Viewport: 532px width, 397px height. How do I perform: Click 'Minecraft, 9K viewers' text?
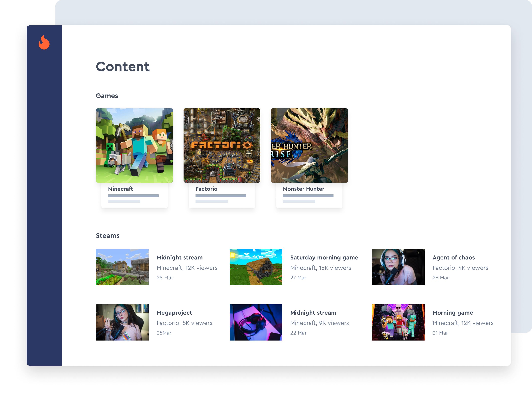(x=319, y=323)
